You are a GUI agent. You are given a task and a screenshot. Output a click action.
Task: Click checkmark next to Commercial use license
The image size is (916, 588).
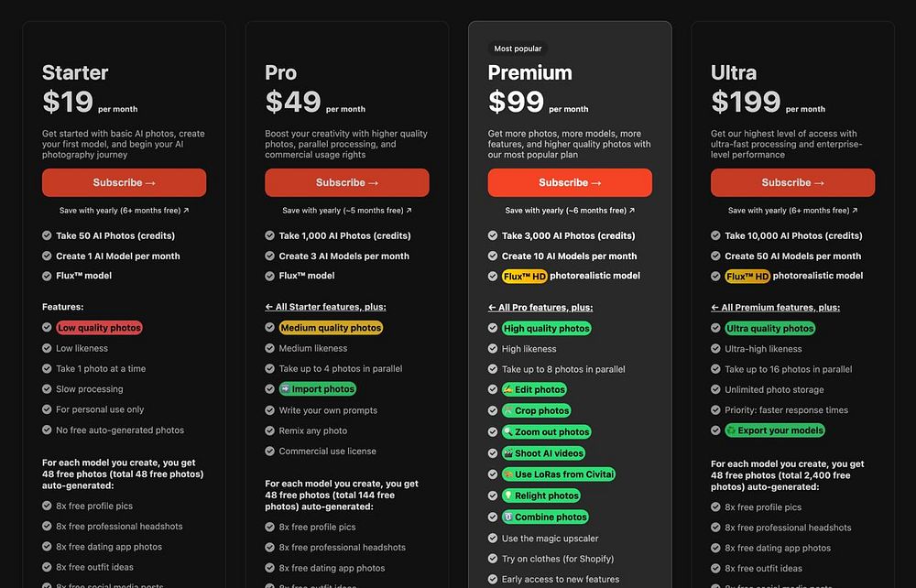pos(270,451)
